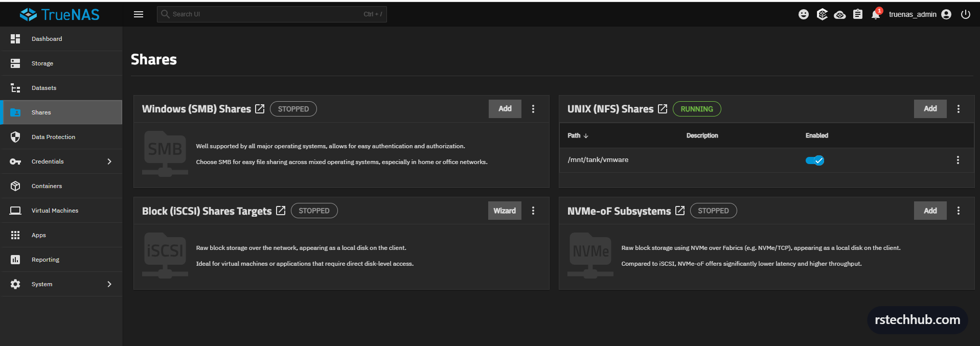The height and width of the screenshot is (346, 980).
Task: Open the TrueCommand status icon
Action: click(822, 14)
